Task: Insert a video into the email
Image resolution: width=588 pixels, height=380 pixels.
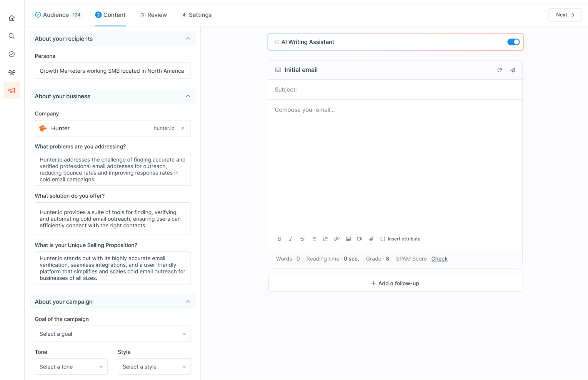Action: pyautogui.click(x=360, y=239)
